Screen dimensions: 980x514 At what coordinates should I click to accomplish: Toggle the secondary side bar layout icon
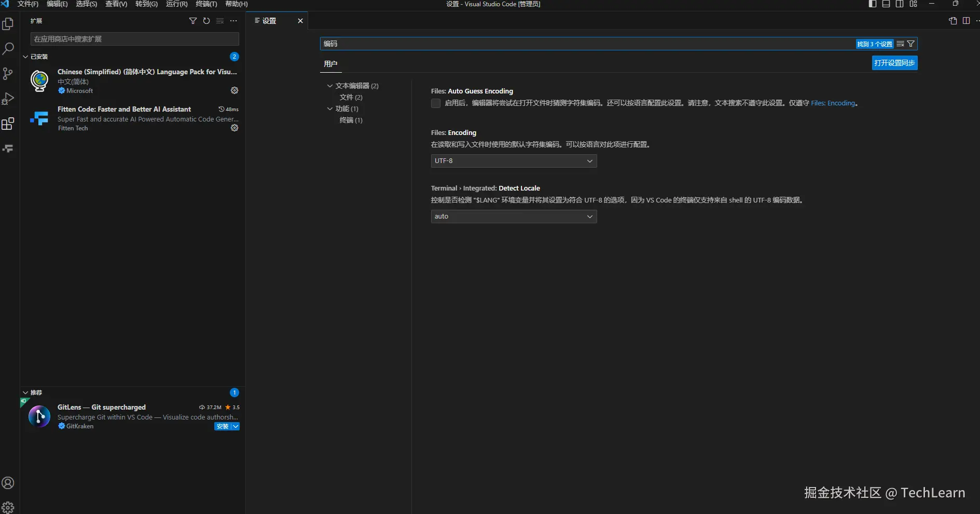(900, 4)
